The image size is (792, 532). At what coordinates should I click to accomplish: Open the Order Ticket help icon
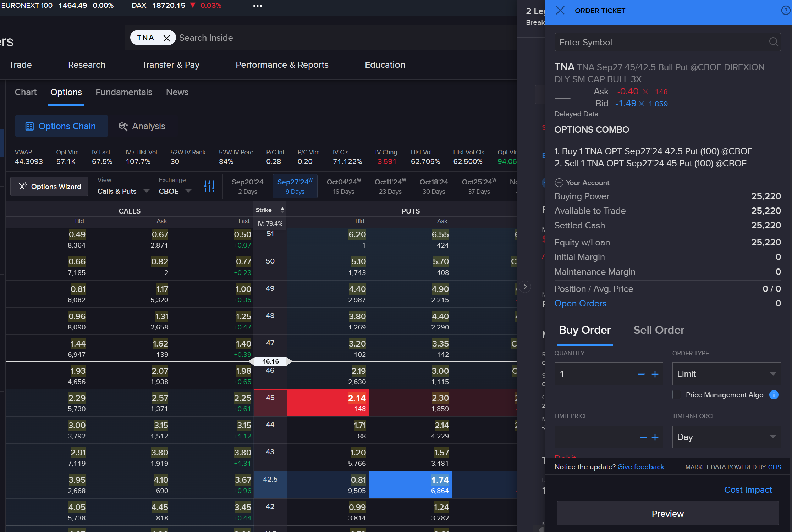[786, 10]
